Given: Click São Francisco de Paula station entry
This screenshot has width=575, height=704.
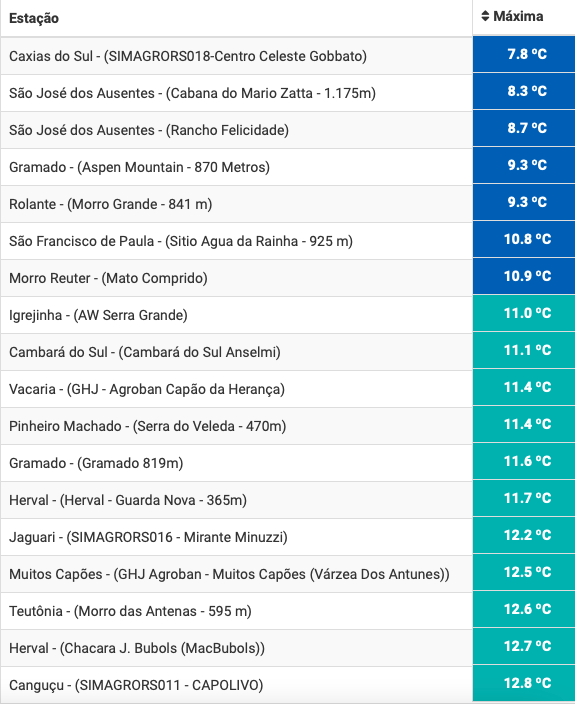Looking at the screenshot, I should tap(180, 241).
